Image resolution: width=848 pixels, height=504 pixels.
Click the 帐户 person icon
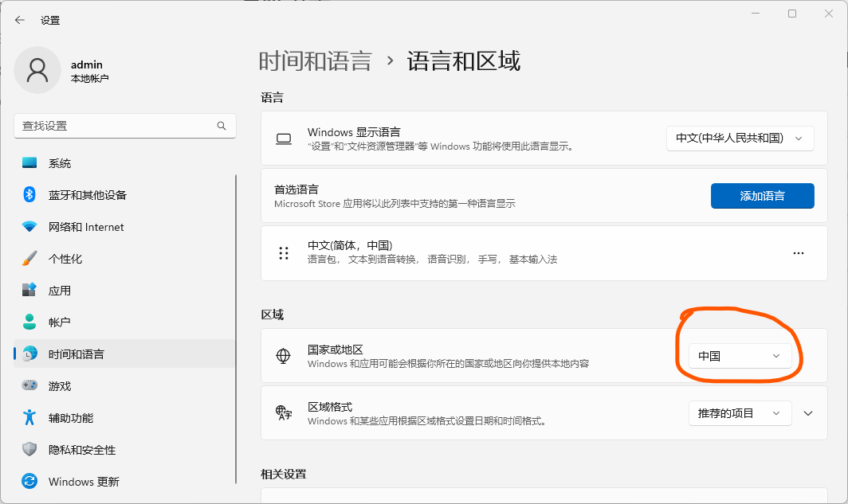tap(29, 322)
